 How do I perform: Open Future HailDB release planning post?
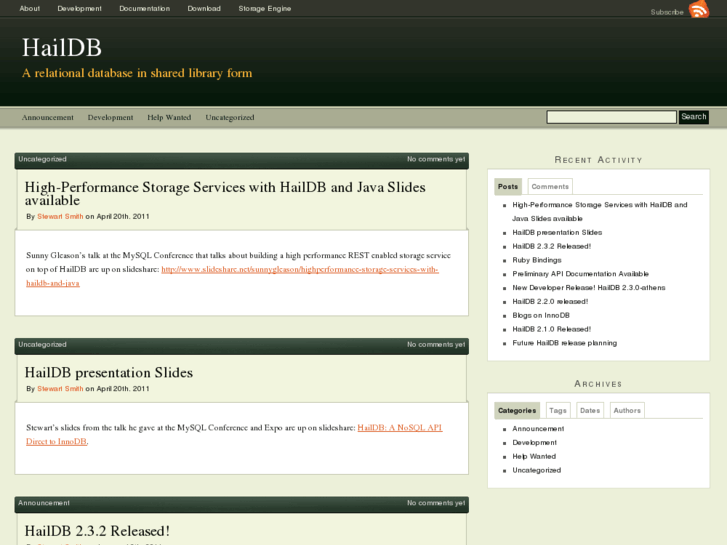coord(564,343)
